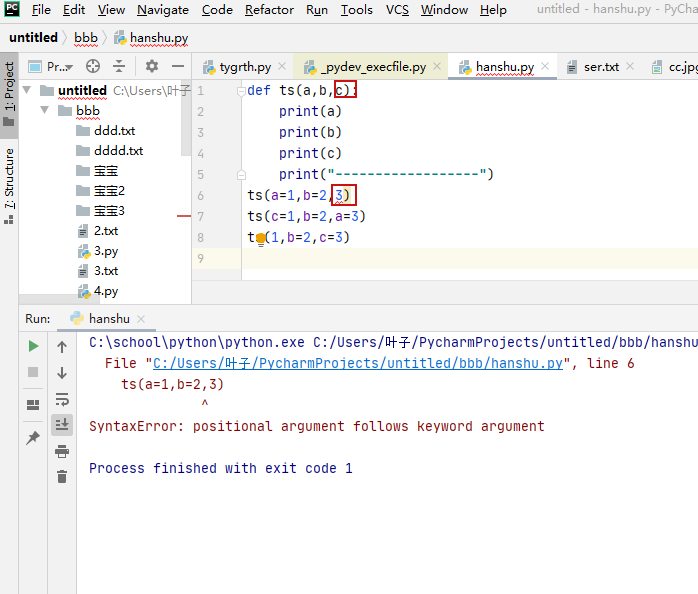This screenshot has height=594, width=698.
Task: Click the PyCharm application logo icon
Action: [12, 9]
